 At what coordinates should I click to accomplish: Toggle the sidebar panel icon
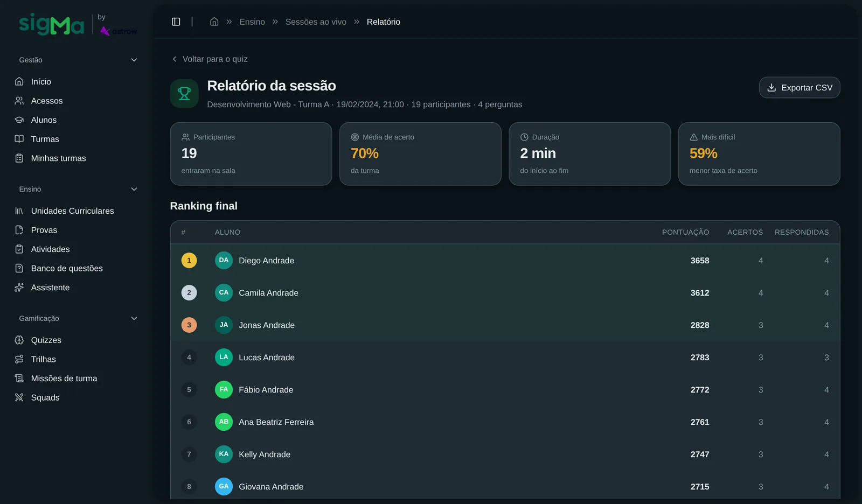coord(176,22)
